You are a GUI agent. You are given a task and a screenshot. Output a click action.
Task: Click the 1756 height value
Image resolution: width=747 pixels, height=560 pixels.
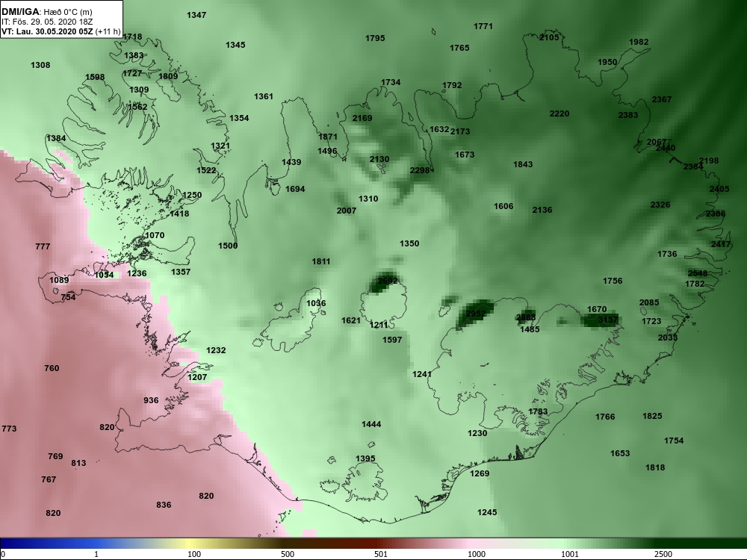613,281
